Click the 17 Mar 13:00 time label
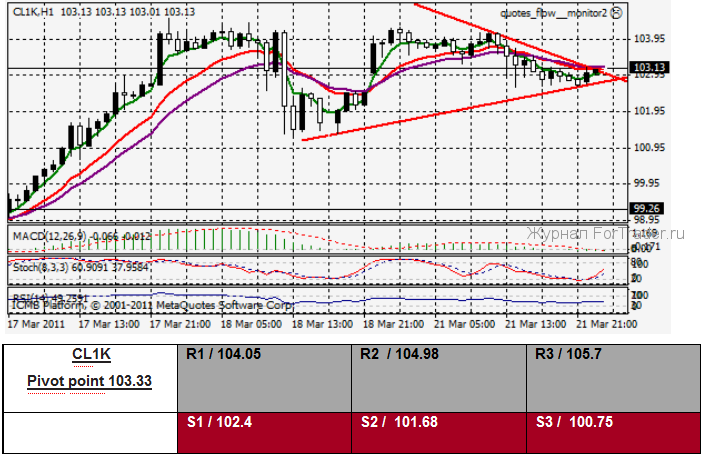703x456 pixels. tap(109, 324)
